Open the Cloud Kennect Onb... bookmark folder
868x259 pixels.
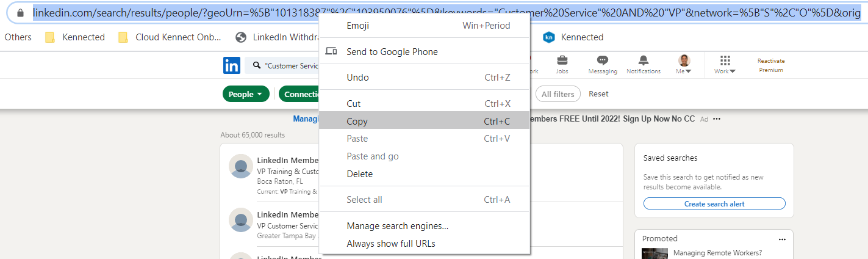[170, 37]
